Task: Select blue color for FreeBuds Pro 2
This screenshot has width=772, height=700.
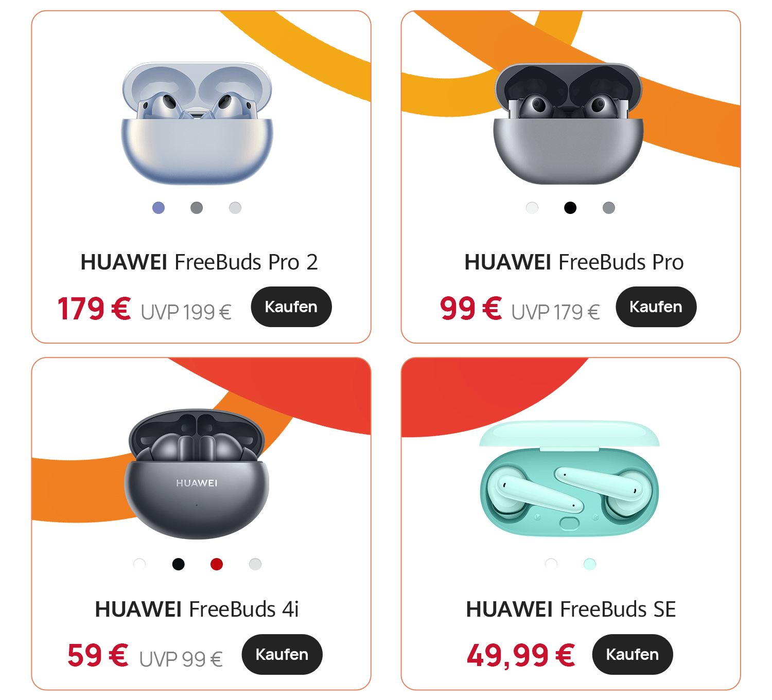Action: point(159,208)
